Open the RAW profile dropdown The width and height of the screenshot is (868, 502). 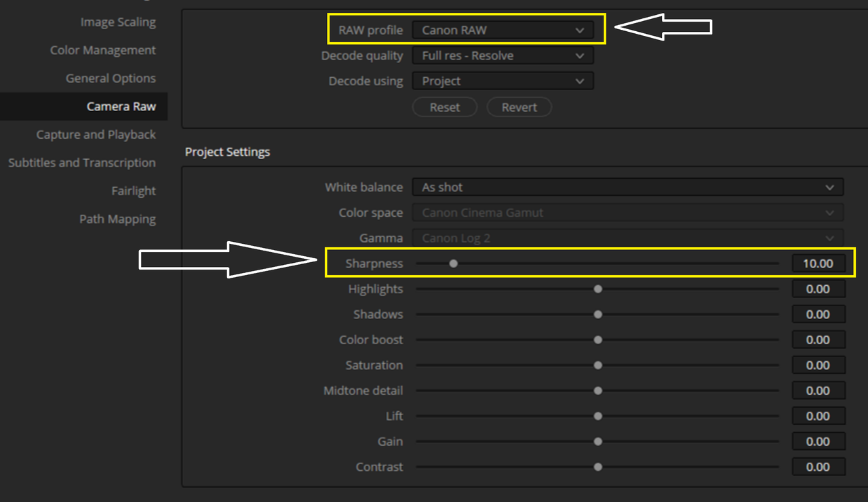point(502,30)
